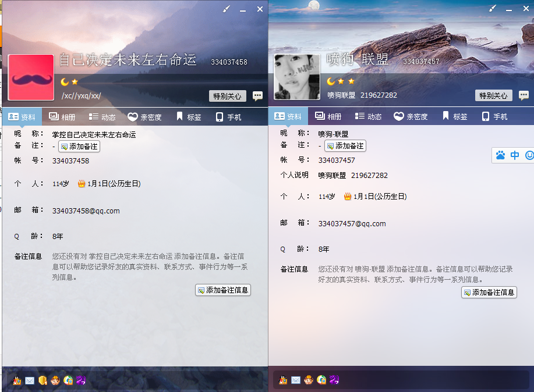534x392 pixels.
Task: Open 手机 tab in right profile window
Action: tap(494, 116)
